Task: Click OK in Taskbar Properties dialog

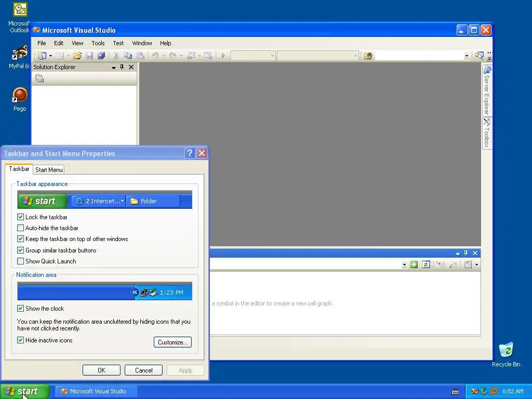Action: coord(101,370)
